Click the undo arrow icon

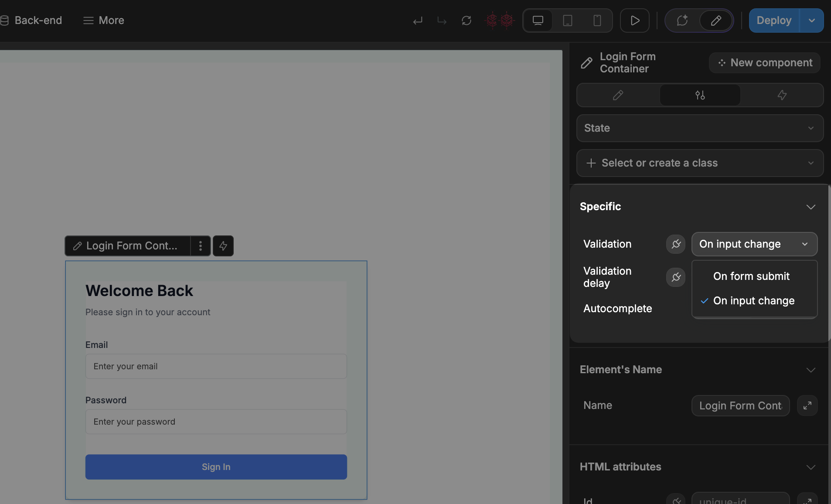click(418, 20)
